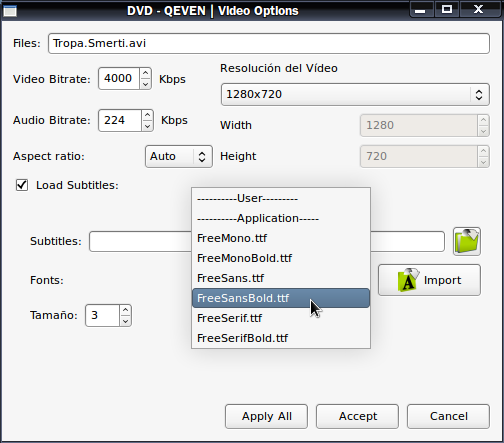Open the window menu icon in title bar
Image resolution: width=504 pixels, height=443 pixels.
pyautogui.click(x=10, y=10)
